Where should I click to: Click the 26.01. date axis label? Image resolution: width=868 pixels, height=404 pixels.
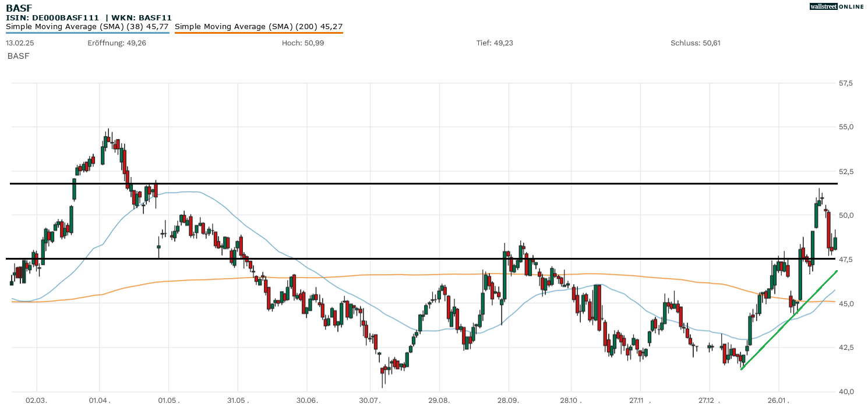(x=778, y=401)
